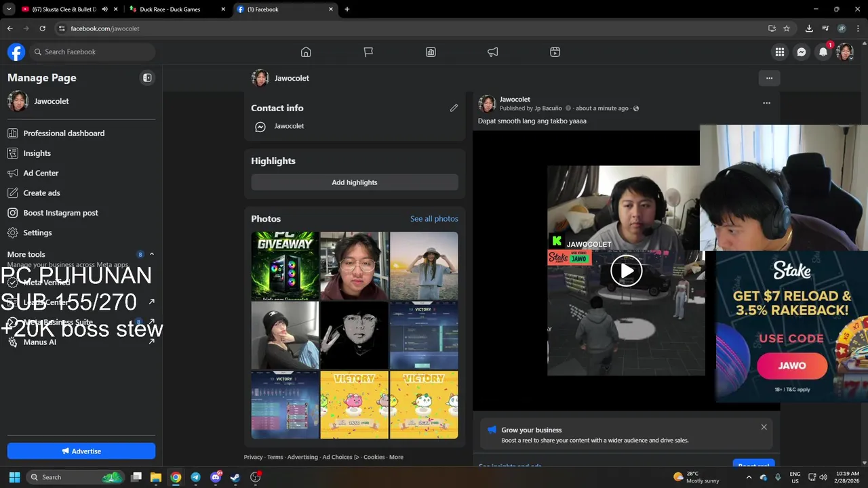Viewport: 868px width, 488px height.
Task: Go back in browser history
Action: coord(9,28)
